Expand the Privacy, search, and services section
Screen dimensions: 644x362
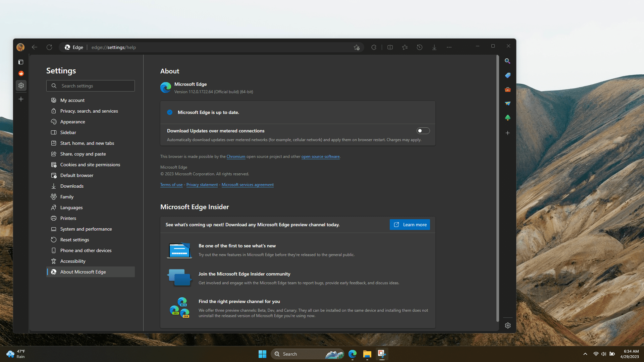pyautogui.click(x=89, y=111)
